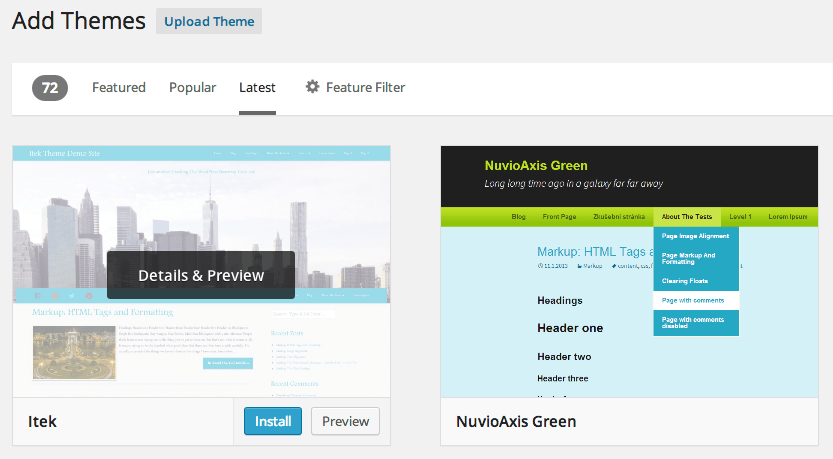Click the 72 theme count badge
833x459 pixels.
(x=50, y=88)
